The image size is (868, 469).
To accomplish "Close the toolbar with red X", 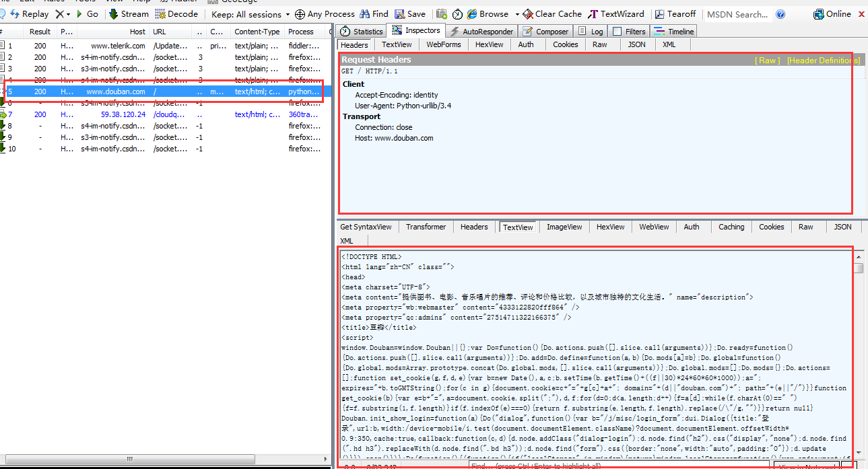I will click(862, 13).
